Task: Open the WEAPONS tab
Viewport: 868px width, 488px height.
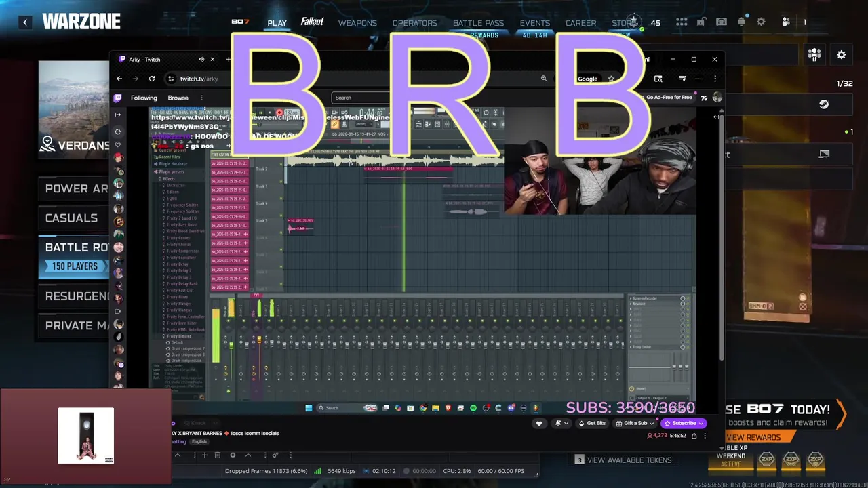Action: click(x=357, y=23)
